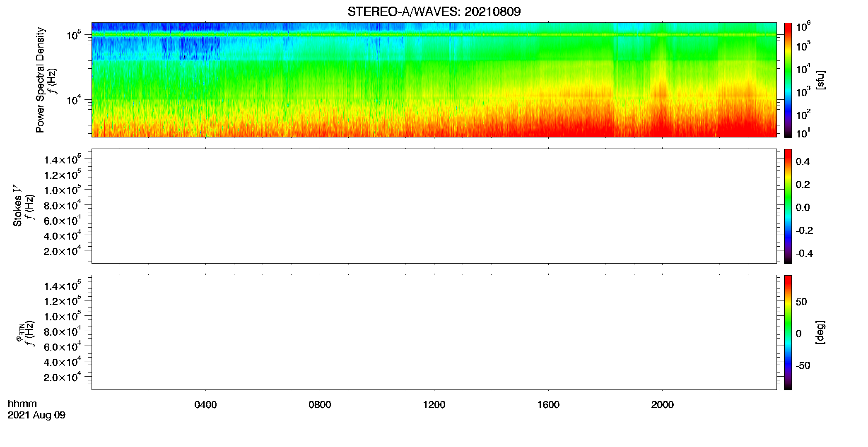The height and width of the screenshot is (447, 868).
Task: Click the degrees color bar beside phi RTN panel
Action: (788, 332)
